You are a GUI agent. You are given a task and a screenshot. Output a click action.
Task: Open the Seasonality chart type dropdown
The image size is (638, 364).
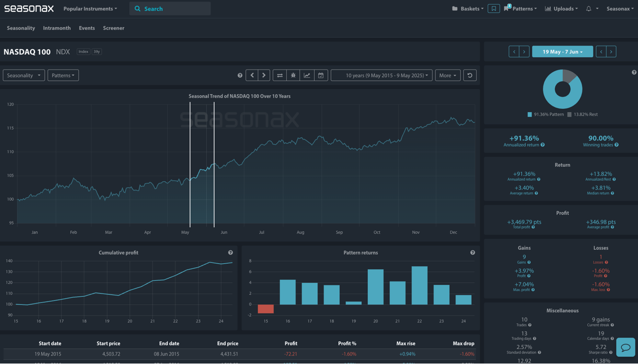24,75
